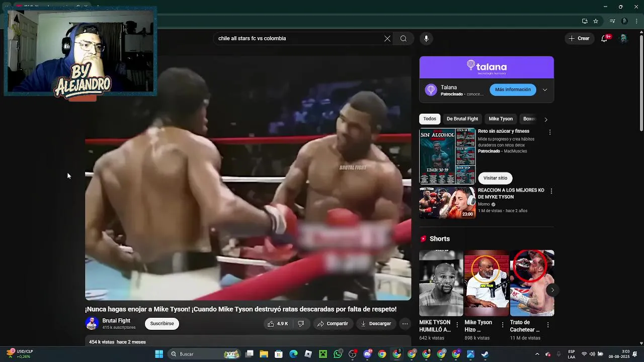Start voice search with microphone
644x362 pixels.
(426, 38)
